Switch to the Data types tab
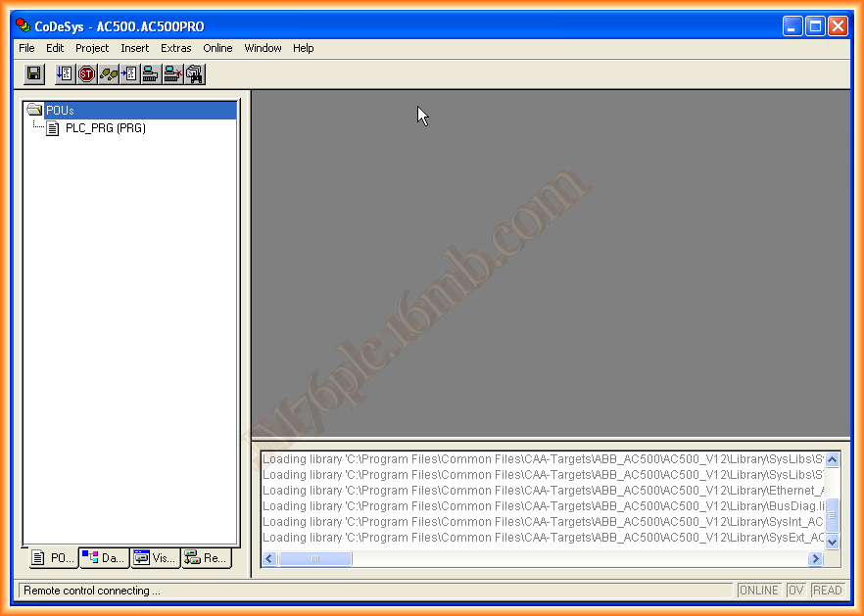 point(104,558)
